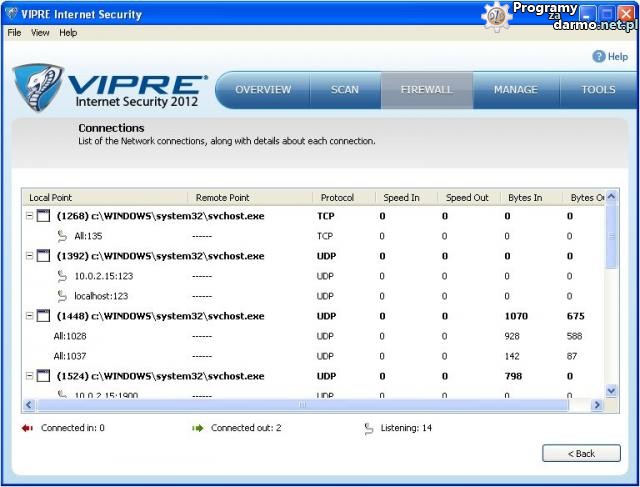Click the listening icon beside All:135

(62, 236)
